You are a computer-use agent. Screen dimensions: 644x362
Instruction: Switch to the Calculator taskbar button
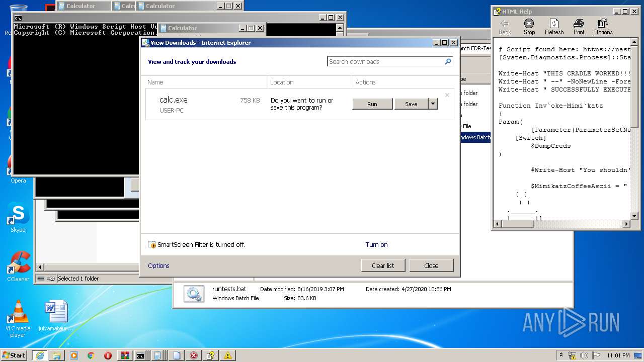click(x=157, y=355)
